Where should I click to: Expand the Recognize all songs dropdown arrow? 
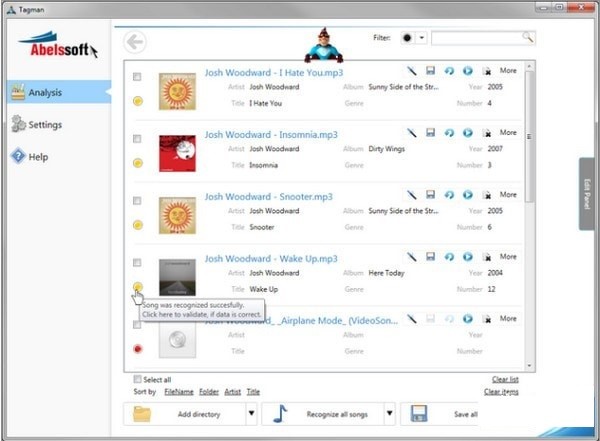click(389, 413)
